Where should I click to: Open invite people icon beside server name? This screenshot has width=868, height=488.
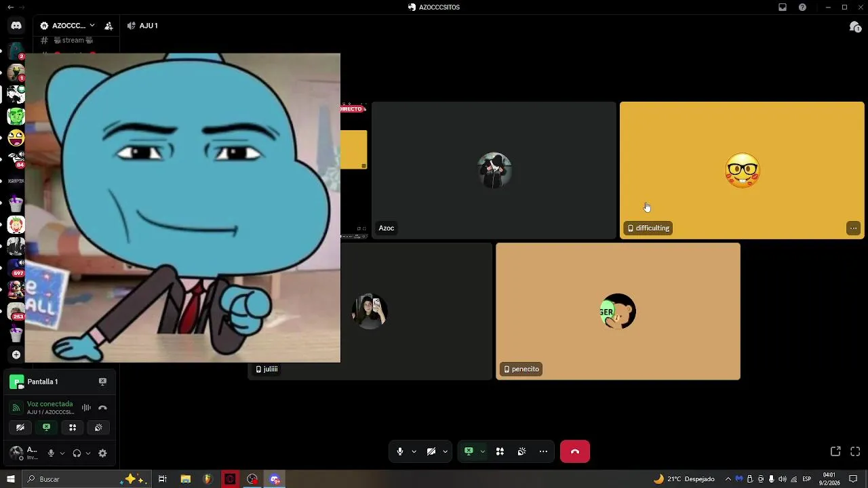[108, 26]
